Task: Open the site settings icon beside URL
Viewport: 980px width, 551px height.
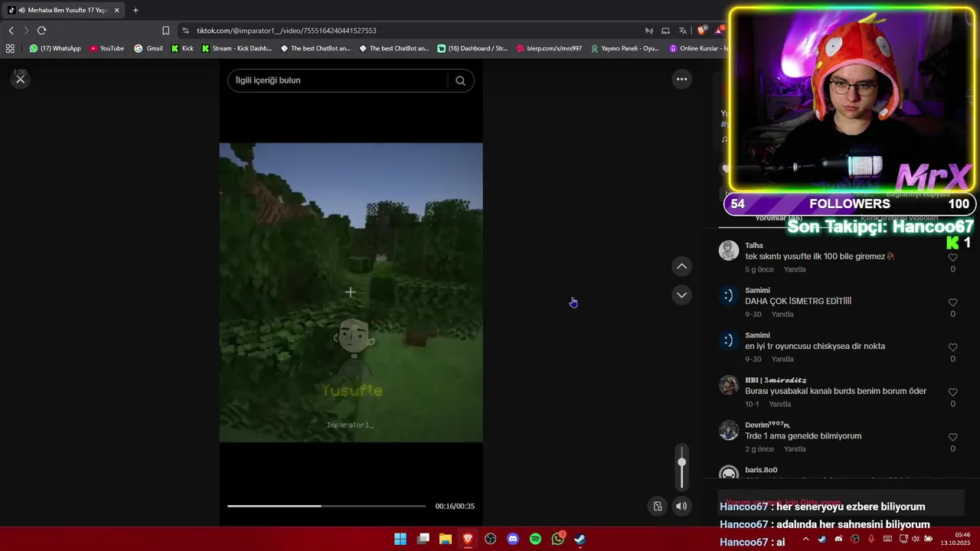Action: 185,31
